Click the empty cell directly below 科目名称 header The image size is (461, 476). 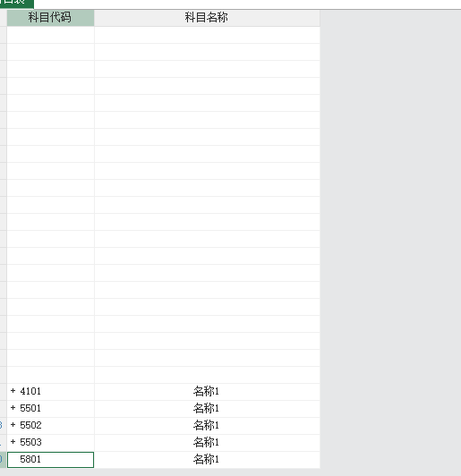click(207, 35)
